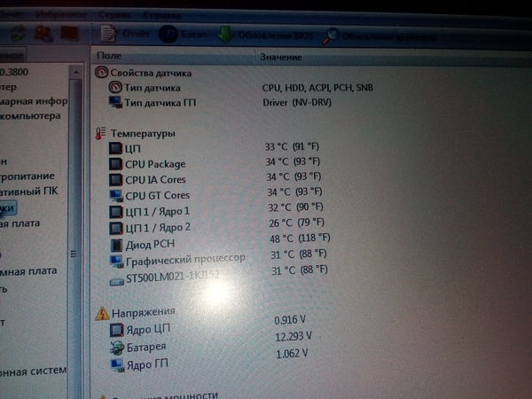Select the tree item ending in 'ая плата'

[x=20, y=223]
